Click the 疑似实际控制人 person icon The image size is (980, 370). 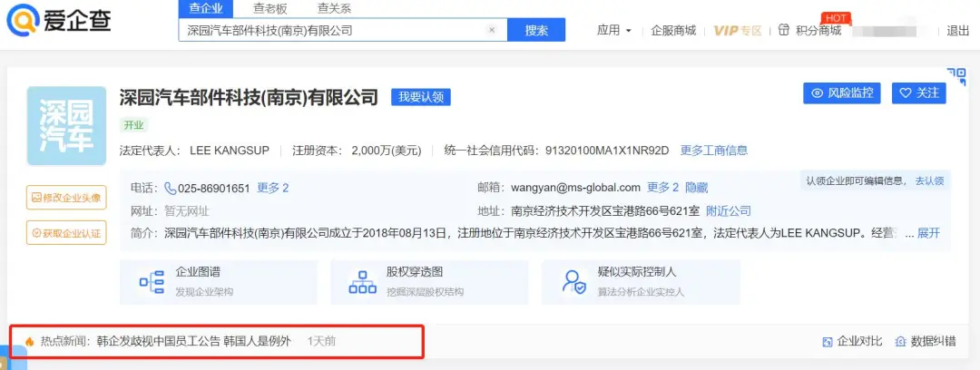click(x=573, y=282)
